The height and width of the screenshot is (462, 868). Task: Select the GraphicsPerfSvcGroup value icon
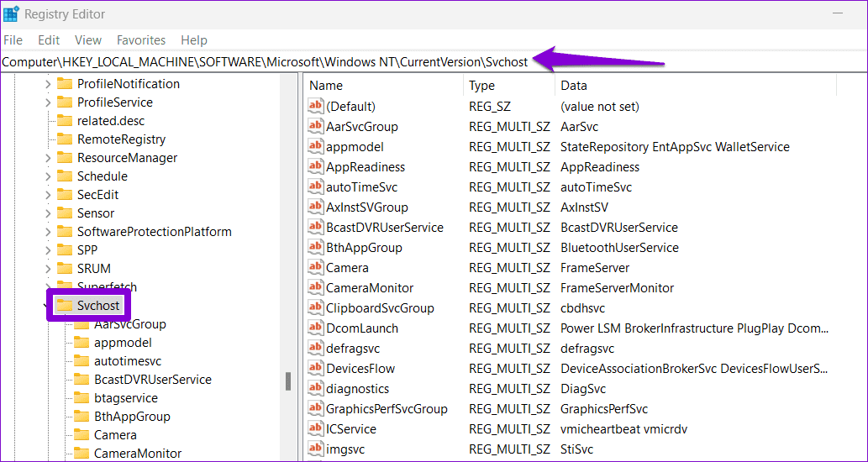coord(316,409)
